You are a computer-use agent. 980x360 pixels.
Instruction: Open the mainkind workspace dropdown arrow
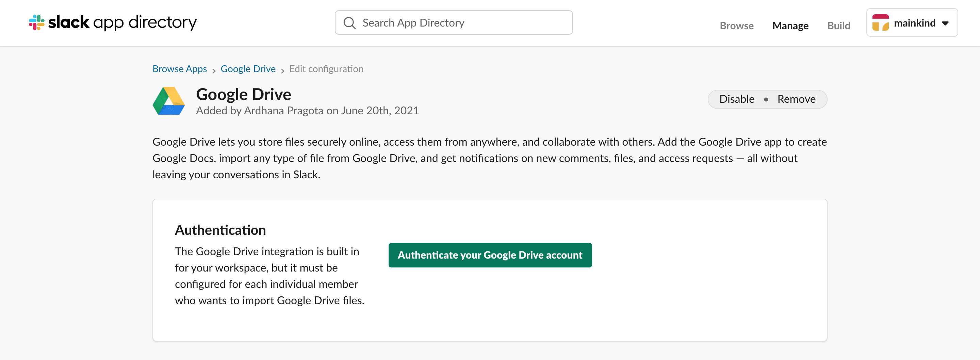pyautogui.click(x=945, y=23)
